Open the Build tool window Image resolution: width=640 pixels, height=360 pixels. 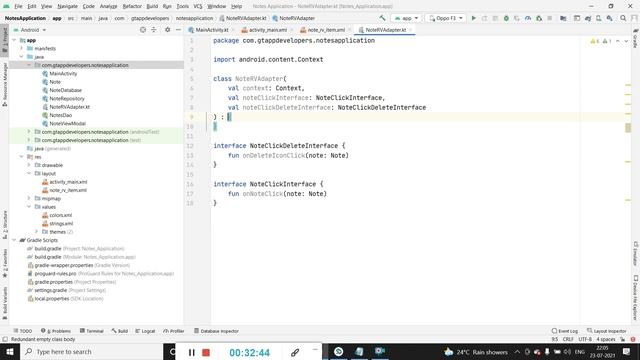tap(120, 331)
